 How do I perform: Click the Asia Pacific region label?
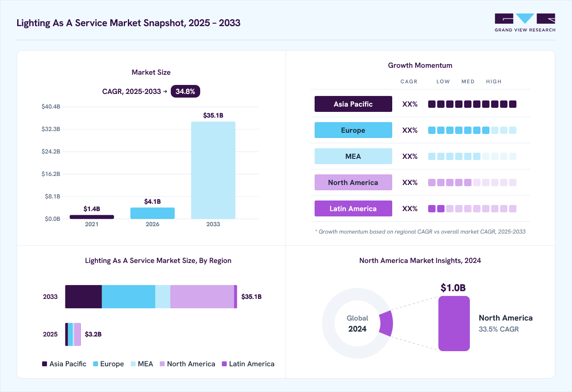pyautogui.click(x=353, y=104)
